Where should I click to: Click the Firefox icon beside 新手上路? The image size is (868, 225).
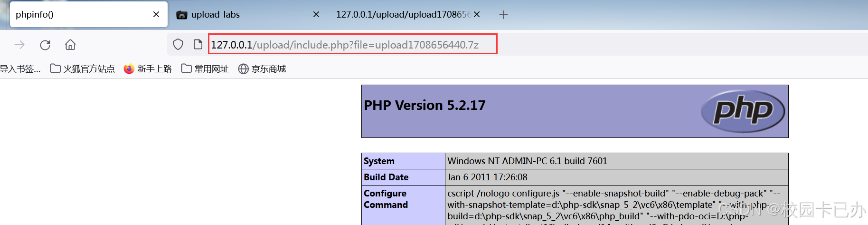pyautogui.click(x=129, y=69)
